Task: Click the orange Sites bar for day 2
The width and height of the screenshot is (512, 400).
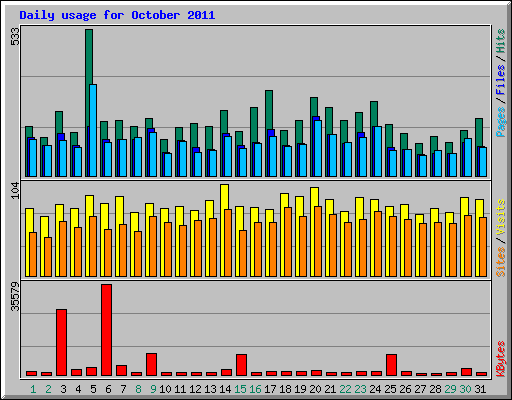Action: [48, 257]
